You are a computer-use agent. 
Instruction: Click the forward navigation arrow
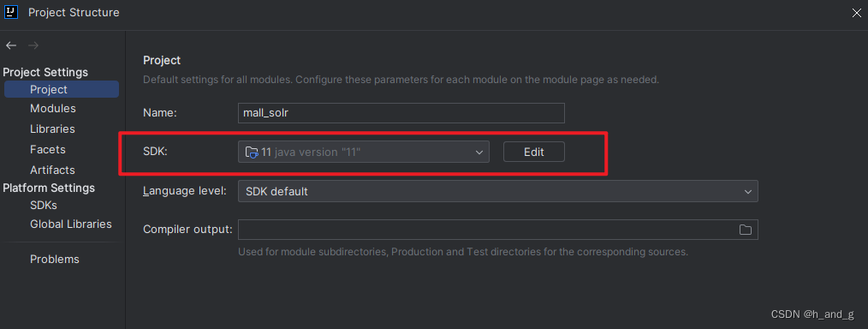(x=33, y=45)
